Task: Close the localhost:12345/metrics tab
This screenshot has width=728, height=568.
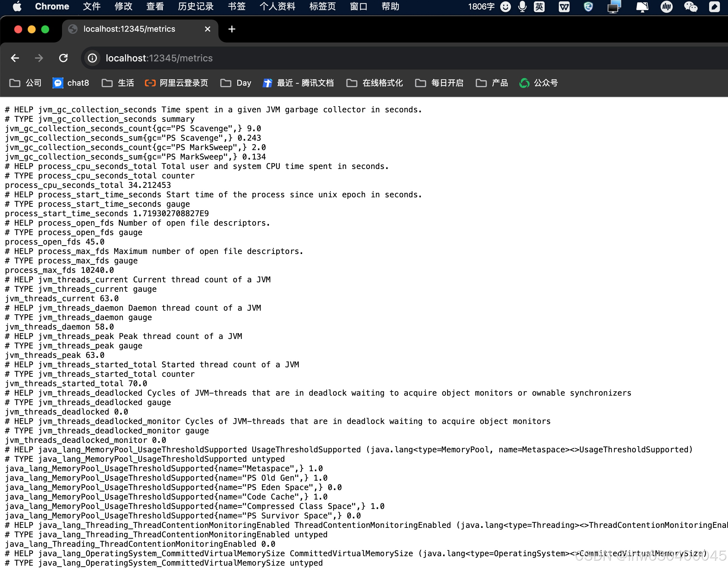Action: pyautogui.click(x=208, y=29)
